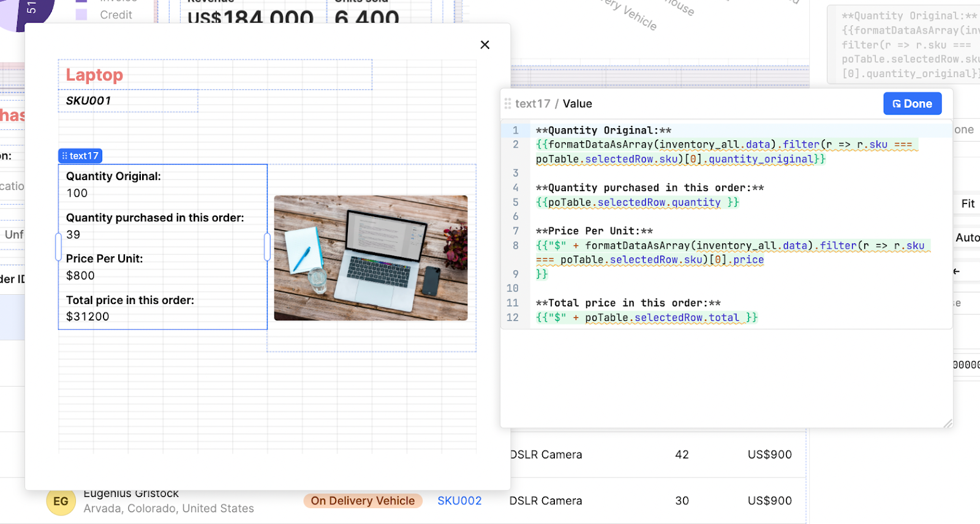Click the On Delivery Vehicle status tag
The height and width of the screenshot is (524, 980).
pos(363,501)
